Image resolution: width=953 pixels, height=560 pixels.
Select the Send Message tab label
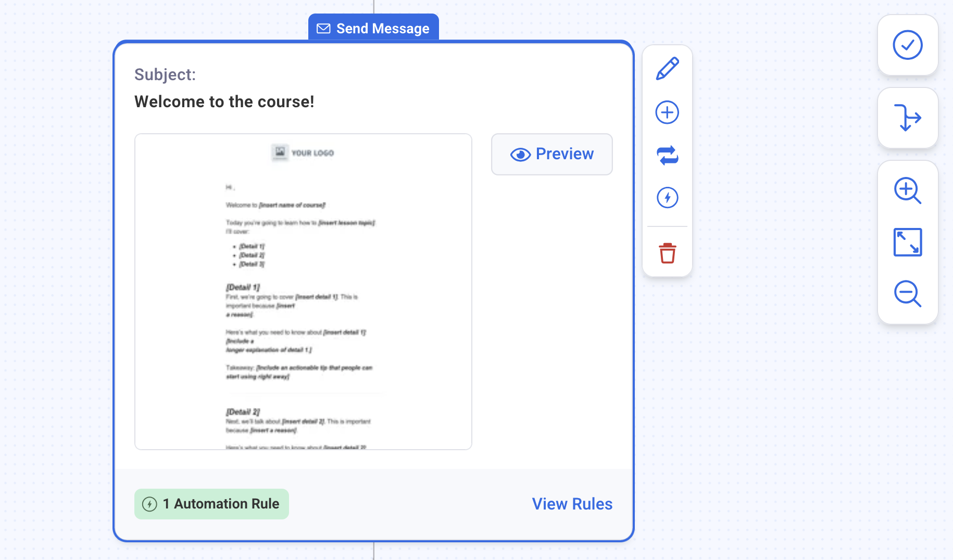tap(382, 29)
